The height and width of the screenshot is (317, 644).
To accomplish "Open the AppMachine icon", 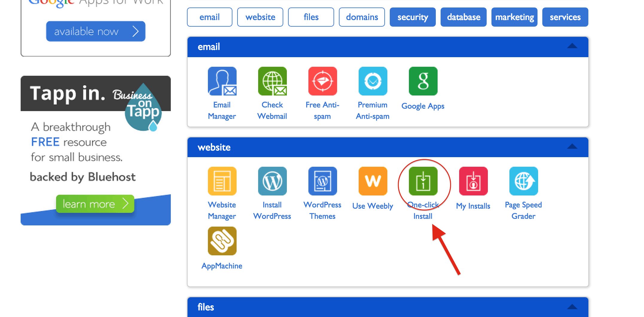I will [x=222, y=241].
